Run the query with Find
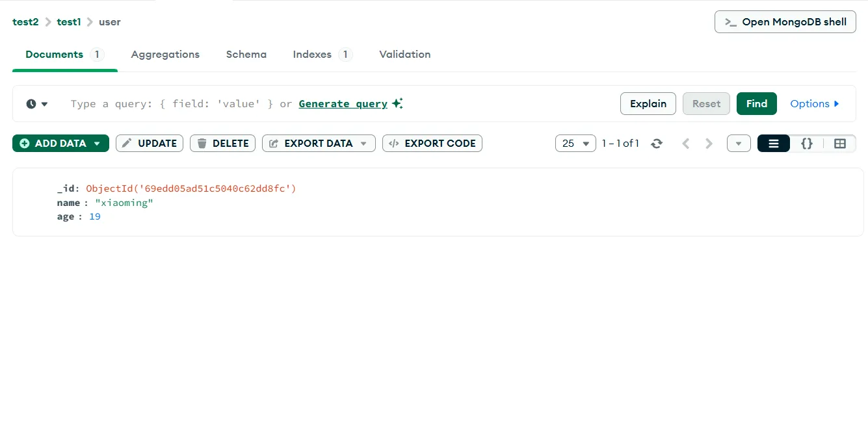This screenshot has height=445, width=868. [757, 104]
